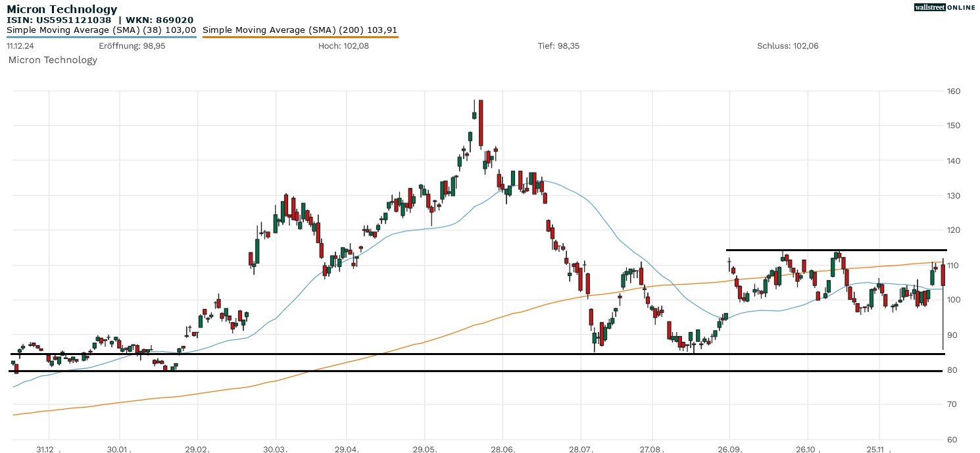The height and width of the screenshot is (453, 980).
Task: Click the Hoch 102,08 value
Action: (x=338, y=46)
